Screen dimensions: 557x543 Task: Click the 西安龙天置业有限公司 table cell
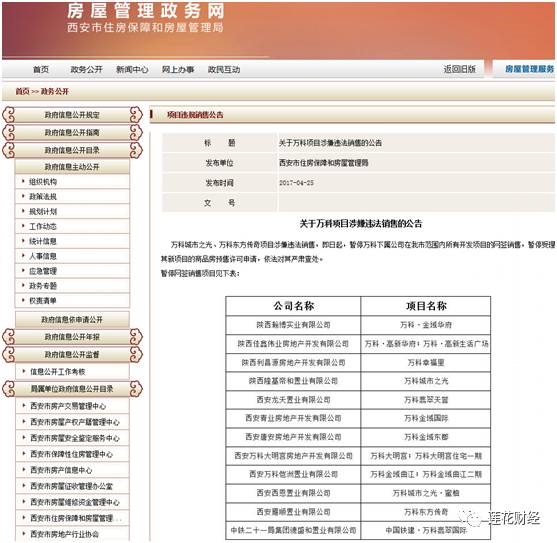click(x=293, y=400)
